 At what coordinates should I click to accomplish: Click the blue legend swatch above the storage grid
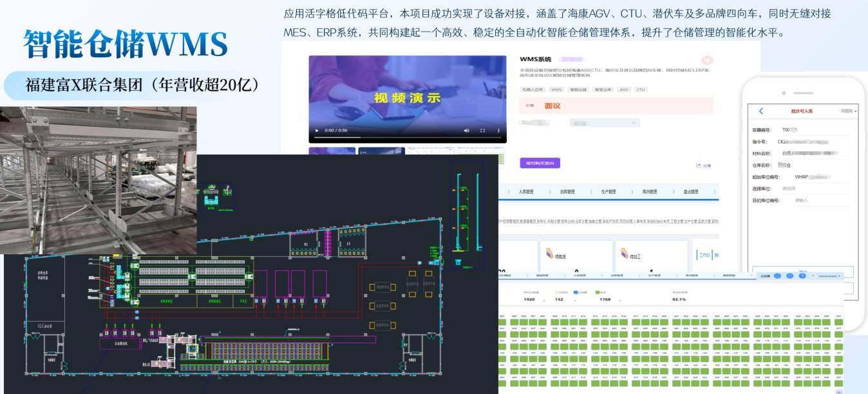[x=575, y=292]
